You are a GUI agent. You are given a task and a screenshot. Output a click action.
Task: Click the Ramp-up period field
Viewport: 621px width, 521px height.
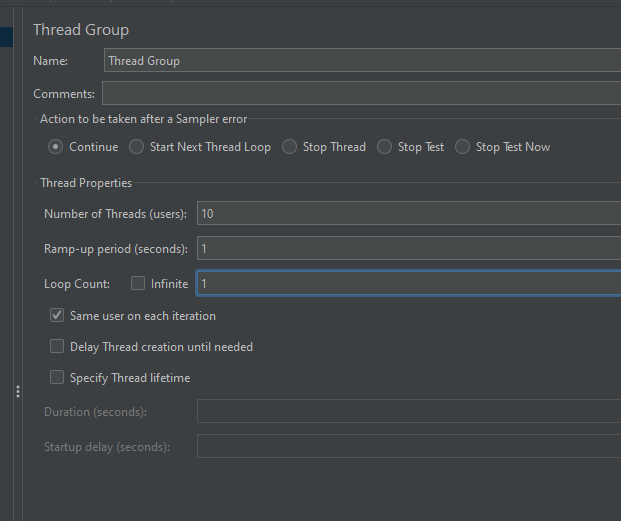(409, 248)
